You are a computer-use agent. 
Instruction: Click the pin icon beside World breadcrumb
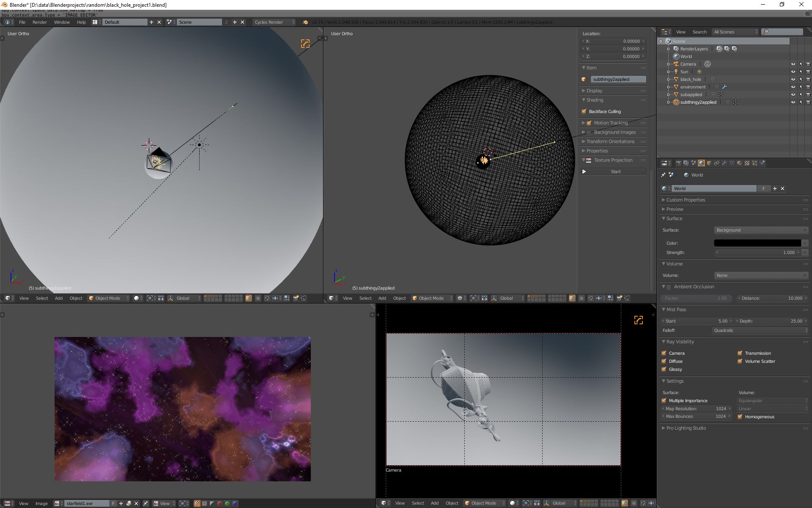(x=663, y=175)
